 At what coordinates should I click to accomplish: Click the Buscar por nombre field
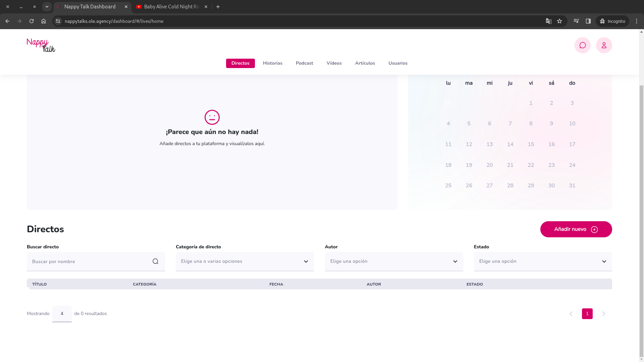tap(89, 261)
